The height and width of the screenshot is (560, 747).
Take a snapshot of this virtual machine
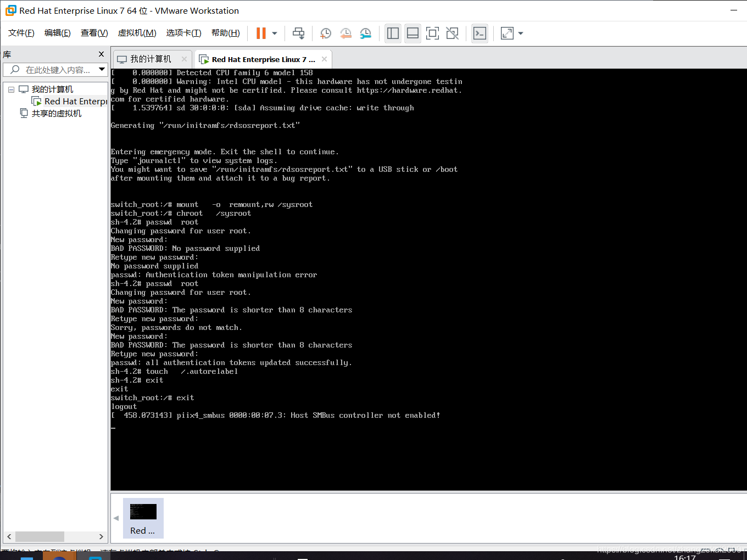(326, 33)
